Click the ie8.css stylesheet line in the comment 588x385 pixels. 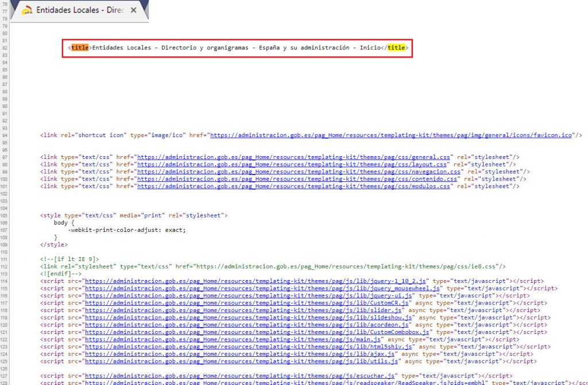pyautogui.click(x=273, y=267)
